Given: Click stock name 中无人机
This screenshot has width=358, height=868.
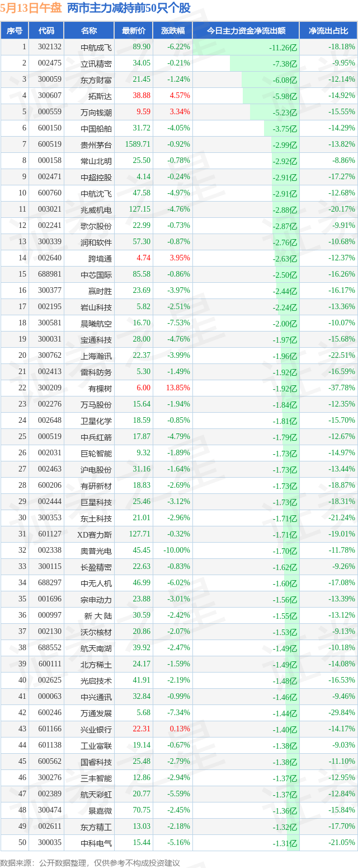Looking at the screenshot, I should click(96, 583).
